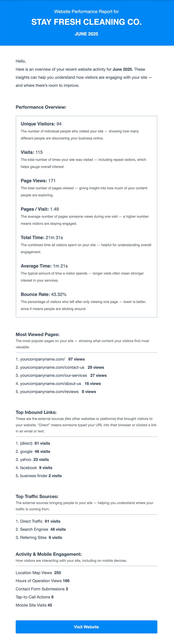Open the yourcompanyname.com/ homepage link
This screenshot has height=644, width=174.
[42, 359]
